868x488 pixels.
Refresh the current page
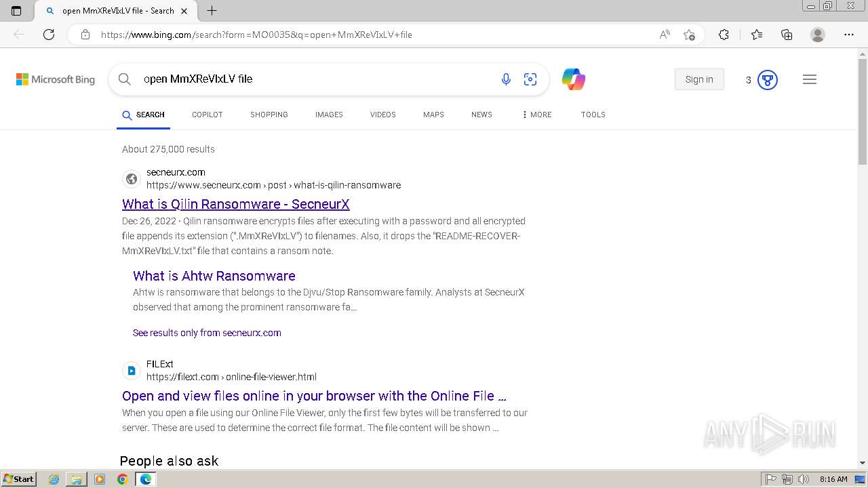[x=49, y=35]
